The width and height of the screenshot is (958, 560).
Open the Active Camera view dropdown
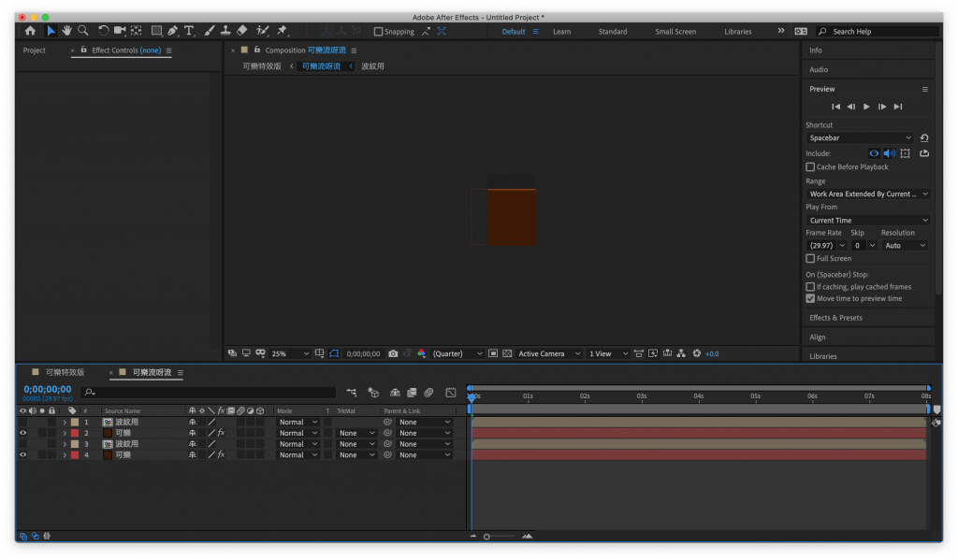tap(548, 353)
